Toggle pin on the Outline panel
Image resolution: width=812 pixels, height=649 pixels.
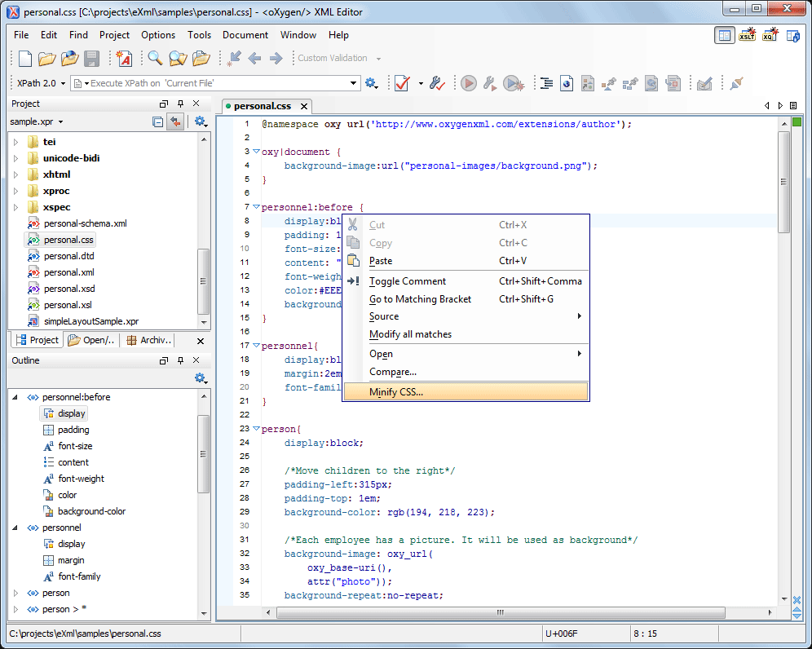180,360
